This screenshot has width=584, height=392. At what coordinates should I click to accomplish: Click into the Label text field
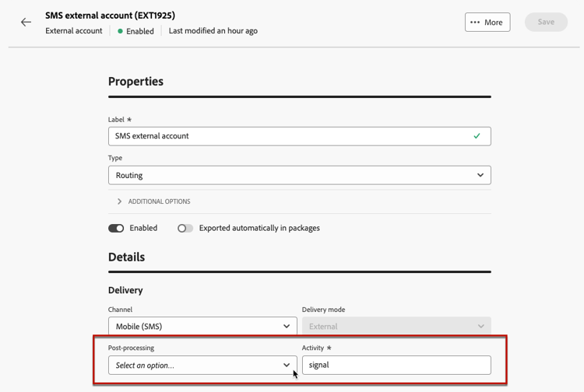pos(288,136)
